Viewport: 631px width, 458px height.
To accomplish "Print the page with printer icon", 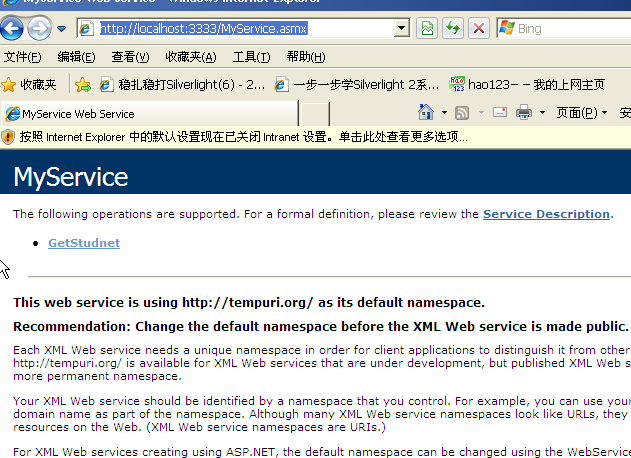I will (524, 112).
